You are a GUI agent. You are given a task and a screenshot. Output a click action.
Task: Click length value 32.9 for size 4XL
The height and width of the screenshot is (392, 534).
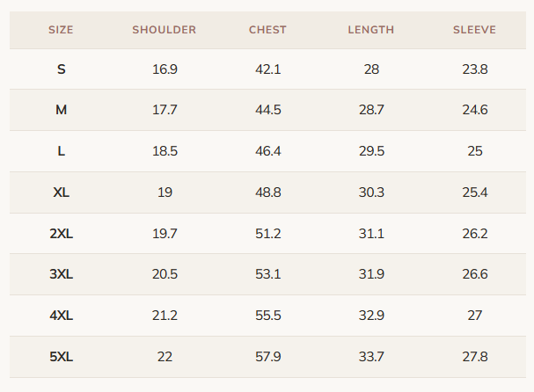coord(371,316)
